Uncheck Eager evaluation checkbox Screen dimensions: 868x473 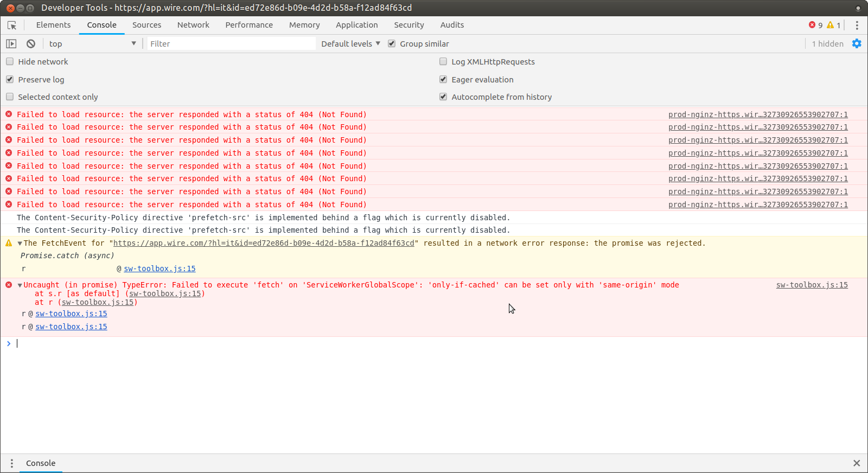pyautogui.click(x=443, y=79)
